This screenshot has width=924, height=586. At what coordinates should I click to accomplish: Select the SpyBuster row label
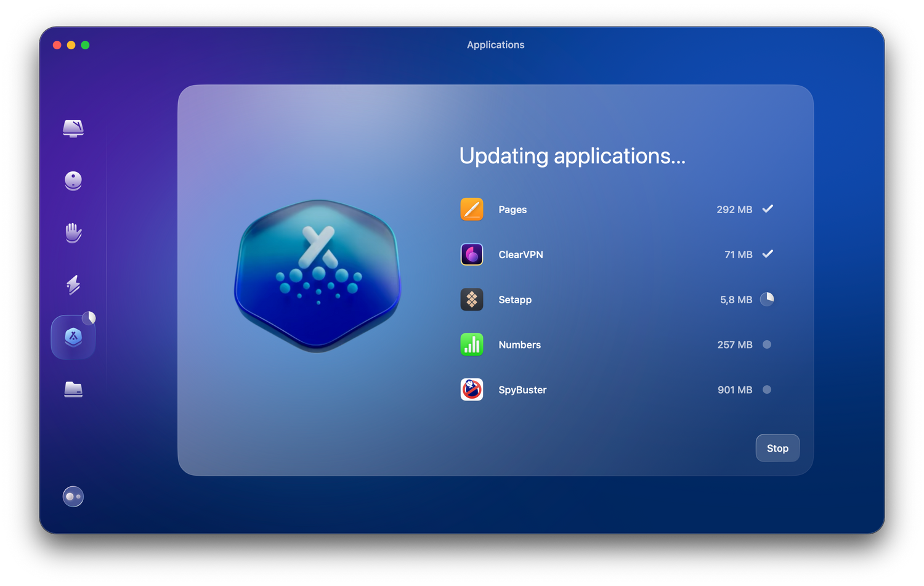(522, 390)
